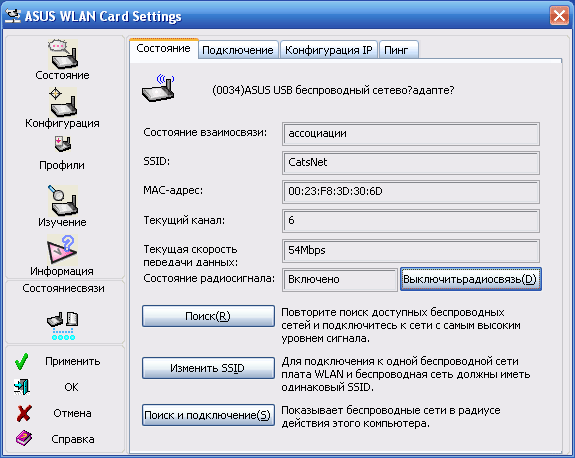Click the Поиск(R) button
575x458 pixels.
point(208,316)
